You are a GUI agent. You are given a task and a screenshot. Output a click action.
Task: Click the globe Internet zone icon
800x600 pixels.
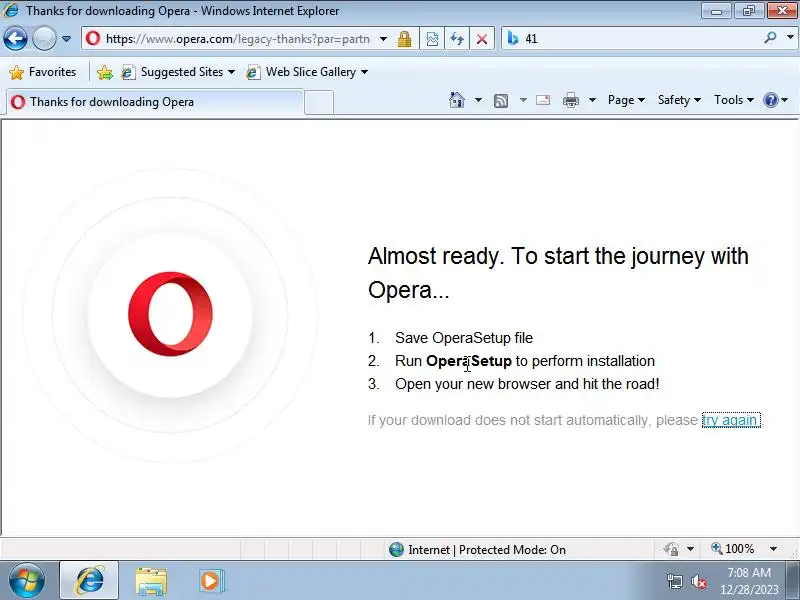pos(396,549)
